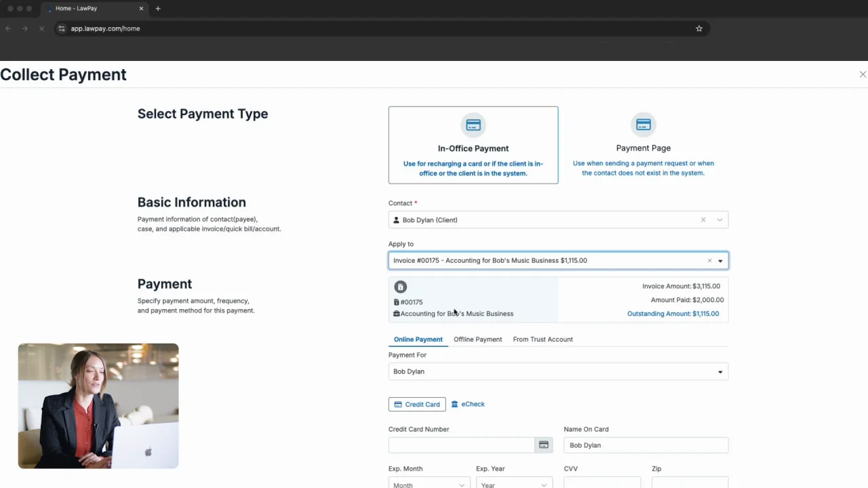The width and height of the screenshot is (868, 488).
Task: Click the Zip input field
Action: pyautogui.click(x=690, y=483)
